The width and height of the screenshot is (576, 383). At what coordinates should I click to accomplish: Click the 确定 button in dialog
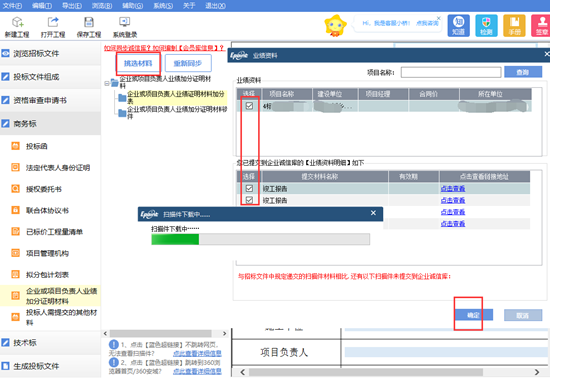tap(474, 315)
